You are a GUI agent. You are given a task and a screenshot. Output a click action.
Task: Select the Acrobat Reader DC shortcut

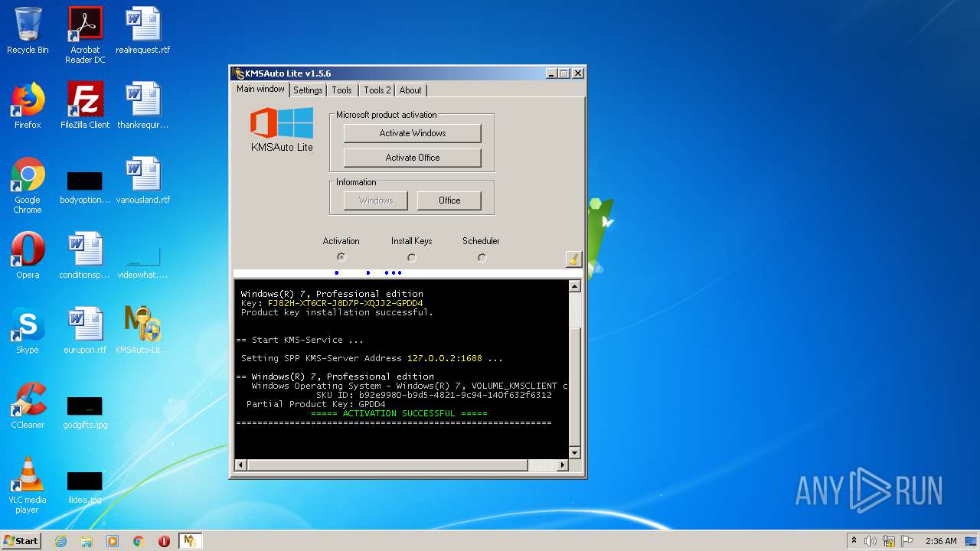85,35
